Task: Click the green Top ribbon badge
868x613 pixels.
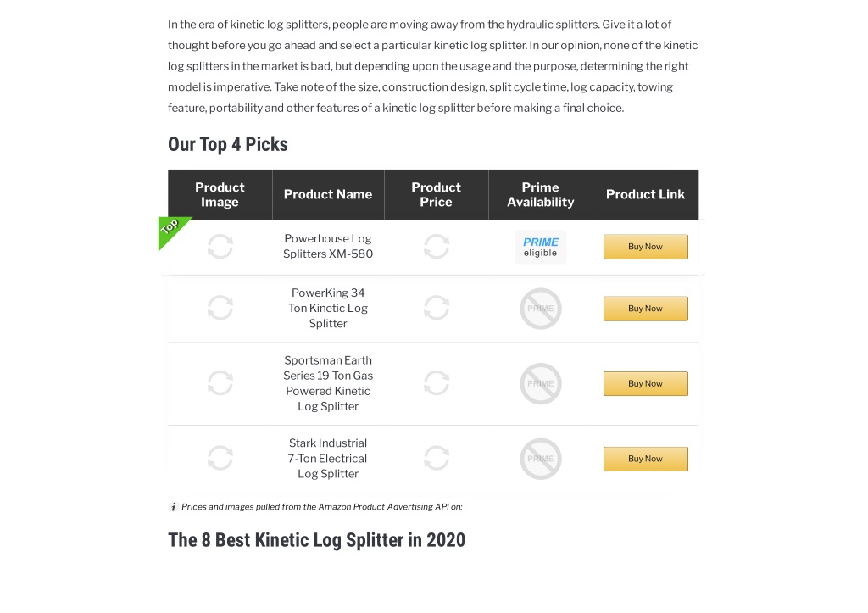Action: click(x=171, y=230)
